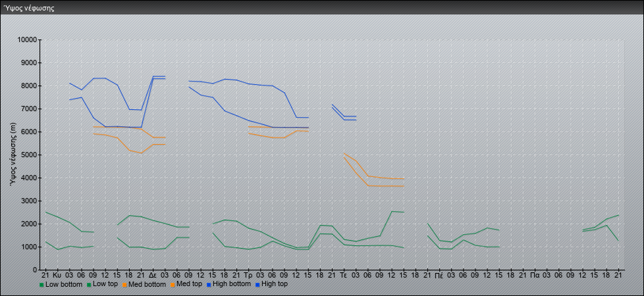Viewport: 644px width, 296px height.
Task: Select the 6000 y-axis tick label
Action: coord(29,132)
